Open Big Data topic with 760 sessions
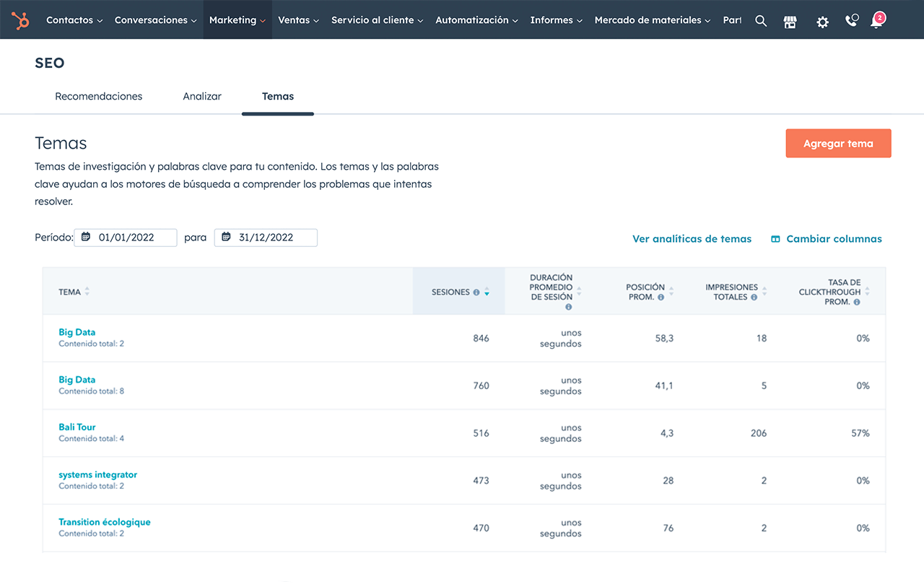The height and width of the screenshot is (587, 924). (77, 380)
